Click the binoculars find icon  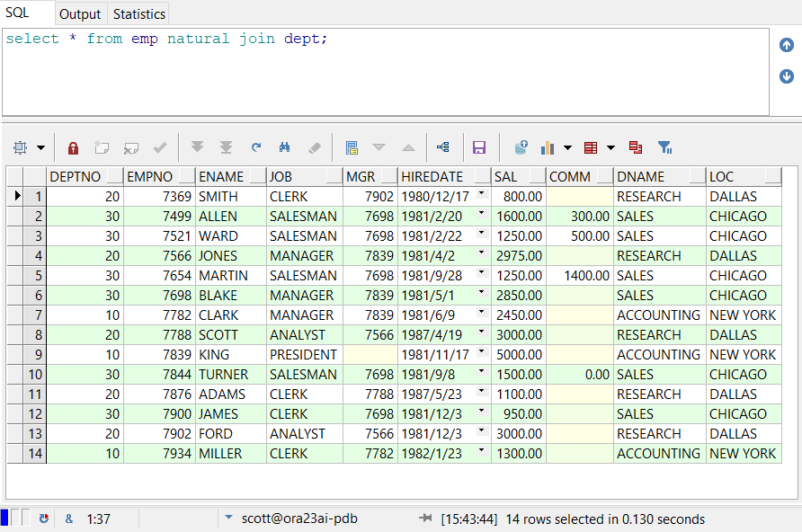[285, 147]
